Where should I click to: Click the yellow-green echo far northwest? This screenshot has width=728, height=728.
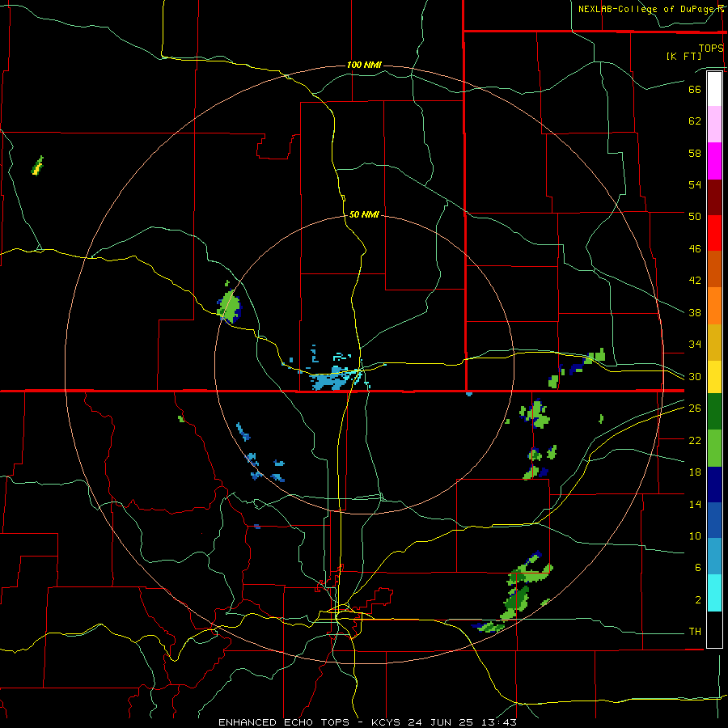pyautogui.click(x=37, y=166)
